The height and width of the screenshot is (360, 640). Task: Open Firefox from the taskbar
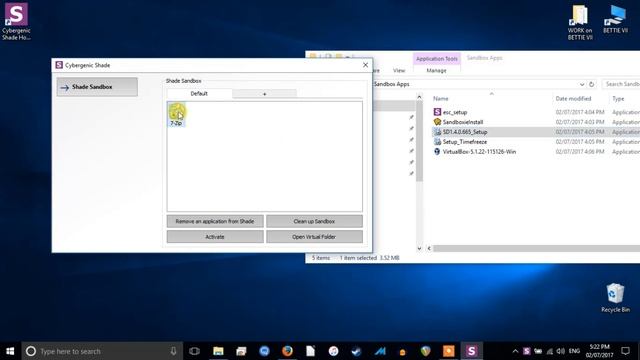coord(287,351)
